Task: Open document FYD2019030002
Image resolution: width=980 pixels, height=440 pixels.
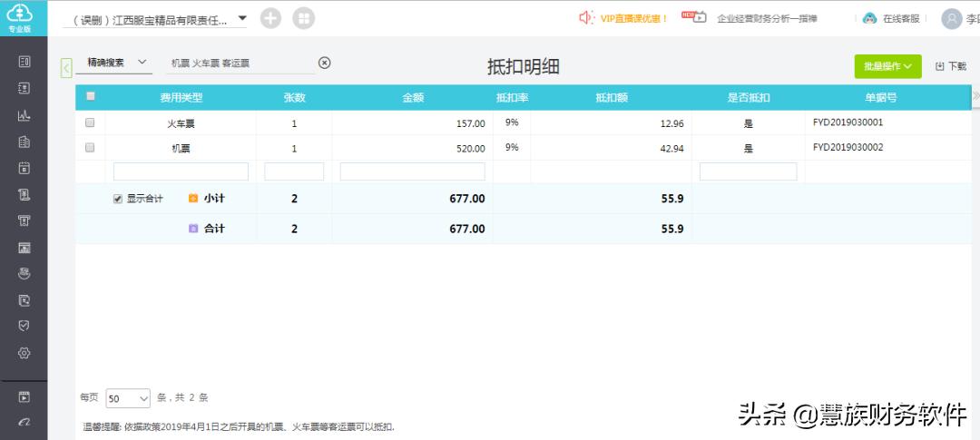Action: point(848,148)
